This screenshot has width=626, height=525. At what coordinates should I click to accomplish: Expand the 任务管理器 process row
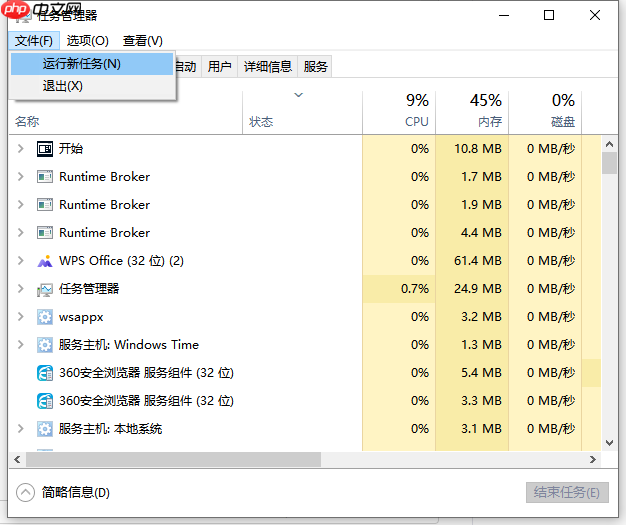click(x=20, y=289)
